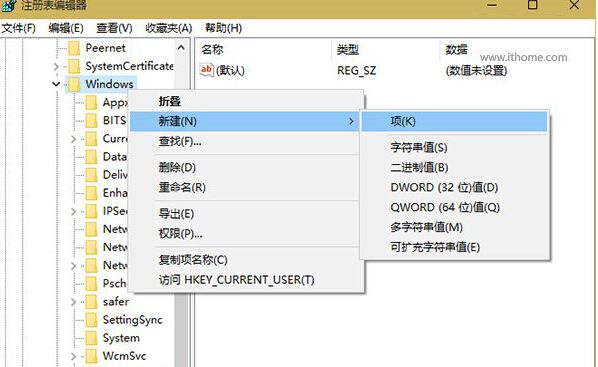Create new 项(K) key
Image resolution: width=598 pixels, height=367 pixels.
454,121
